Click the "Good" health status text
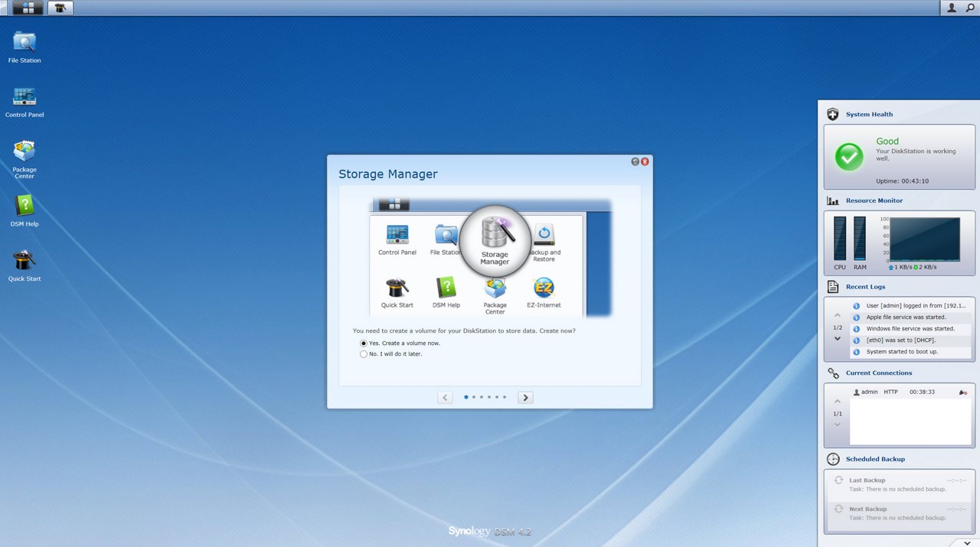Image resolution: width=980 pixels, height=547 pixels. (x=887, y=142)
